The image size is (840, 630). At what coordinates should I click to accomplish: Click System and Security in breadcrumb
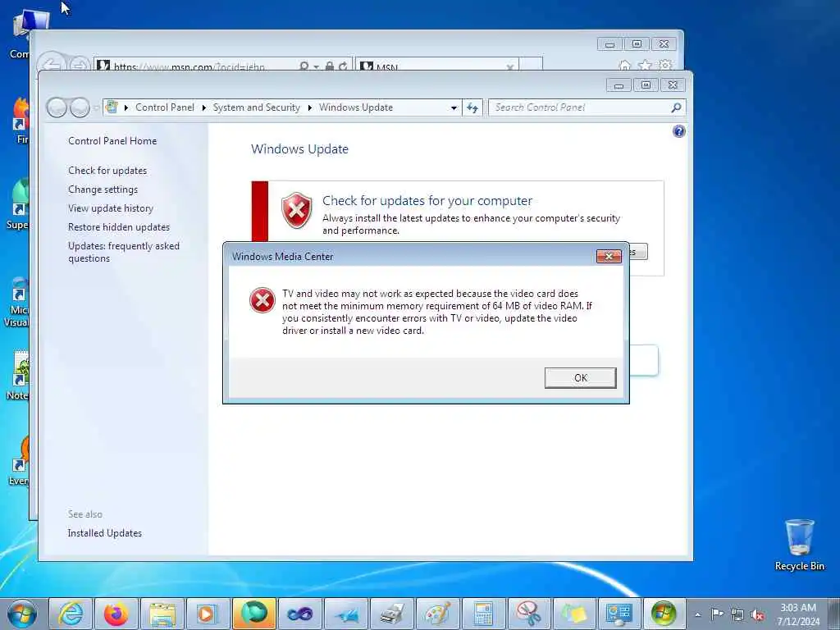257,107
